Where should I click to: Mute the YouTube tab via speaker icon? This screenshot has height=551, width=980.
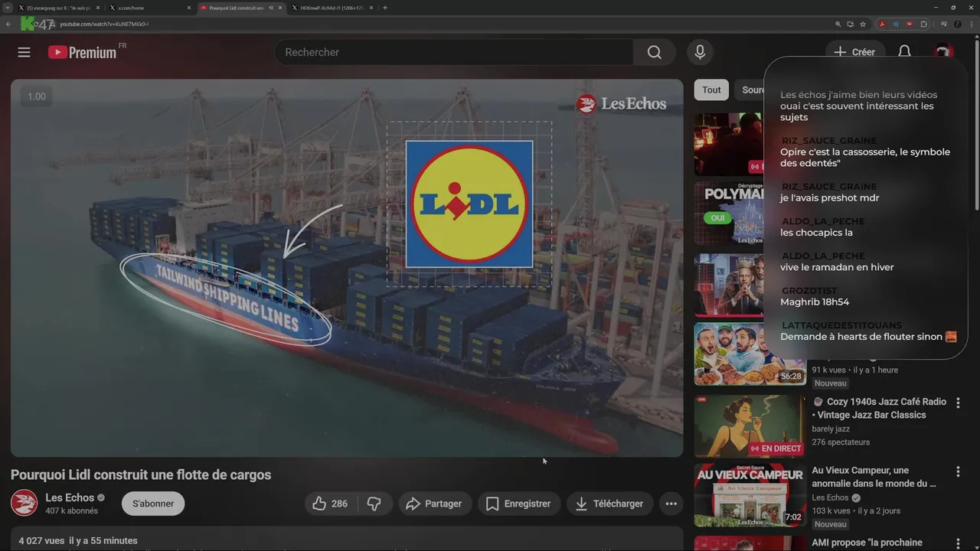tap(270, 8)
